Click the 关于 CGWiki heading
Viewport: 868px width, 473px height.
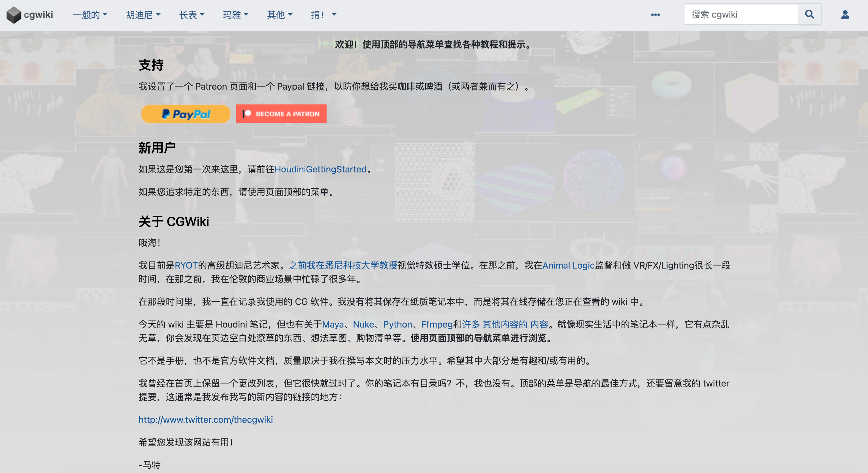tap(174, 222)
